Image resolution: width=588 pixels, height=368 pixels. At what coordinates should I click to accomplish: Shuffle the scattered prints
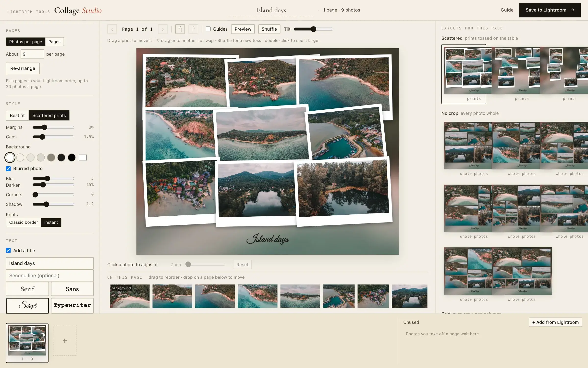pyautogui.click(x=269, y=29)
